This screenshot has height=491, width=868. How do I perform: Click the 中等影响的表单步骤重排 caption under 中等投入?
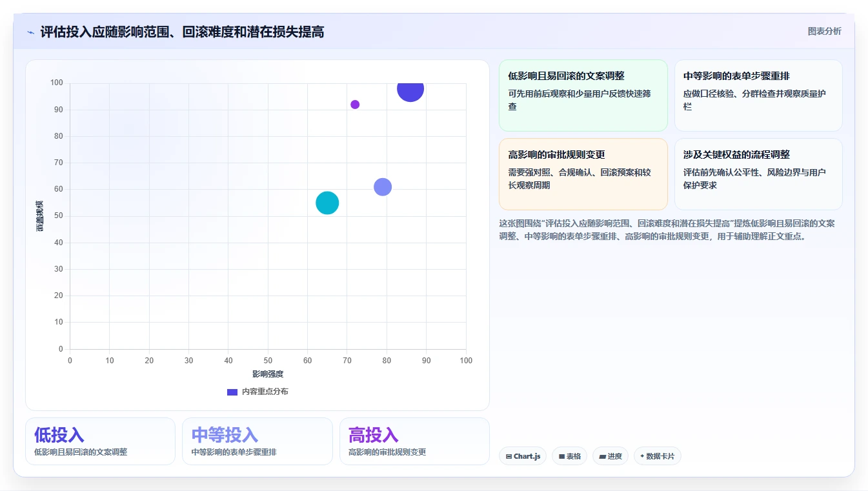(234, 452)
